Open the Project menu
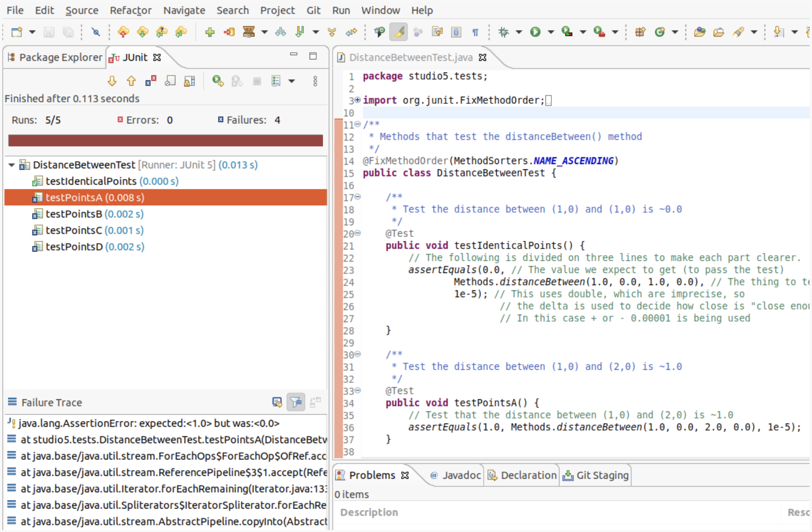Screen dimensions: 812x532 277,10
